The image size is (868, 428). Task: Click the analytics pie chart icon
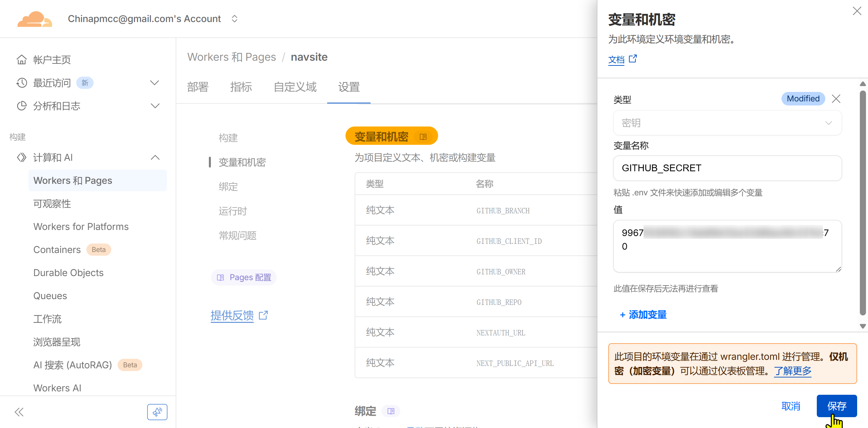(22, 106)
